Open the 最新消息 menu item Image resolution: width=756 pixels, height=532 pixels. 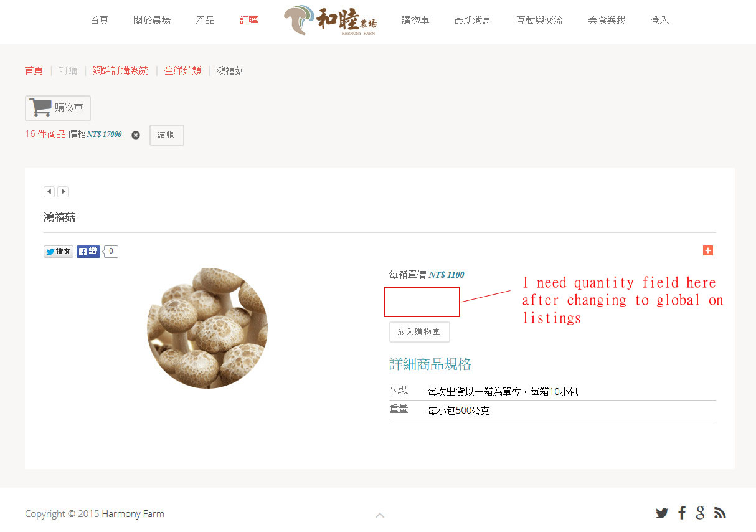point(473,20)
